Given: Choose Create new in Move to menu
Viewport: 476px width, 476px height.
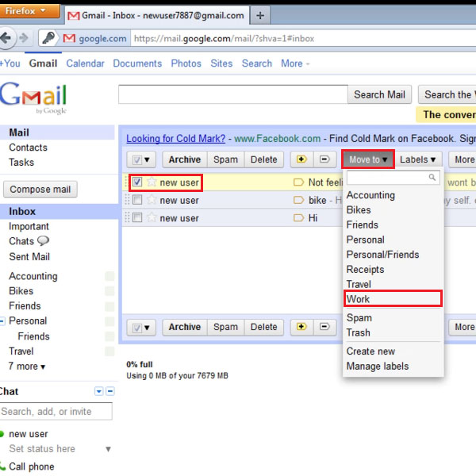Looking at the screenshot, I should [x=393, y=351].
